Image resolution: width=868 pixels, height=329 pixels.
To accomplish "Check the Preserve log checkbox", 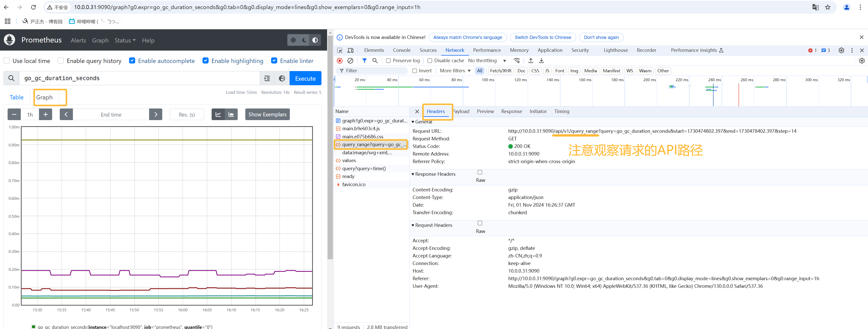I will [389, 61].
